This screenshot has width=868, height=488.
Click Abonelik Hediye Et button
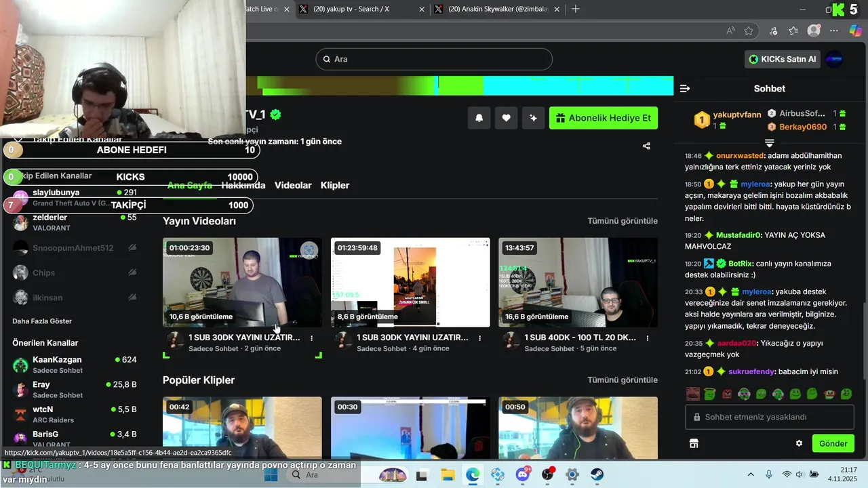pyautogui.click(x=604, y=118)
